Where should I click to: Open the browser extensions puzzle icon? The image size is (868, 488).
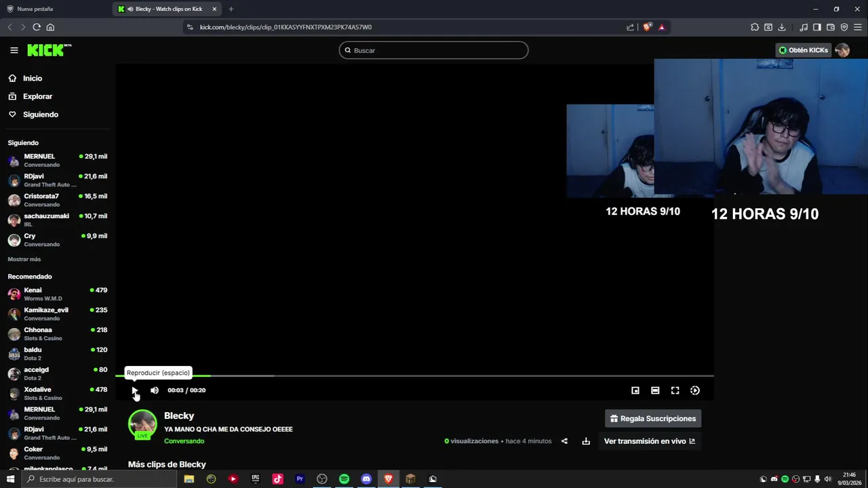pyautogui.click(x=755, y=27)
